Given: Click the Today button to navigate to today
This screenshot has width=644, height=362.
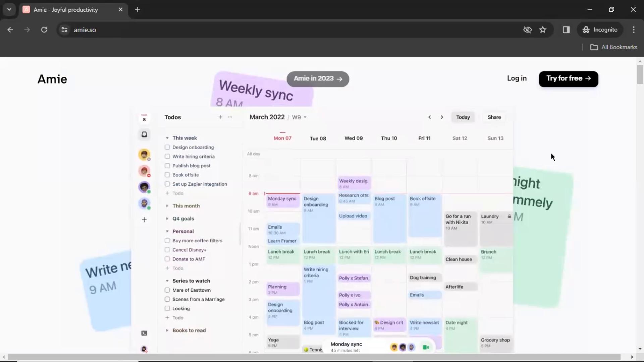Looking at the screenshot, I should [463, 117].
